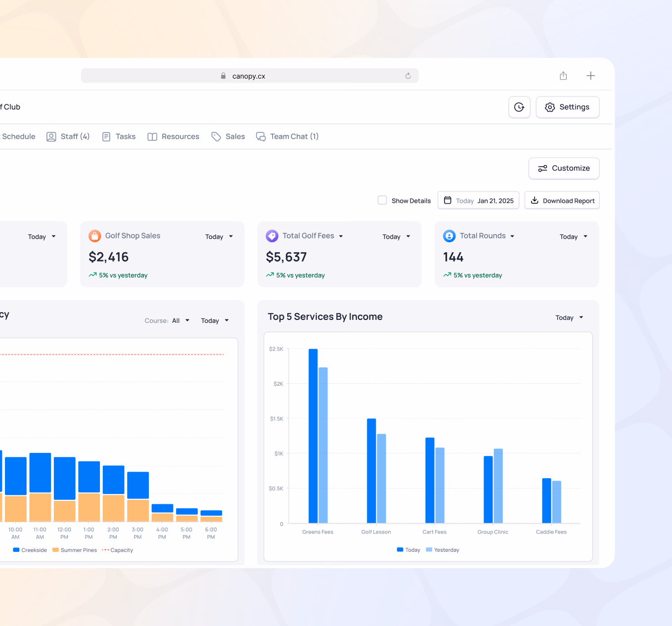
Task: Open the Settings button
Action: [568, 107]
